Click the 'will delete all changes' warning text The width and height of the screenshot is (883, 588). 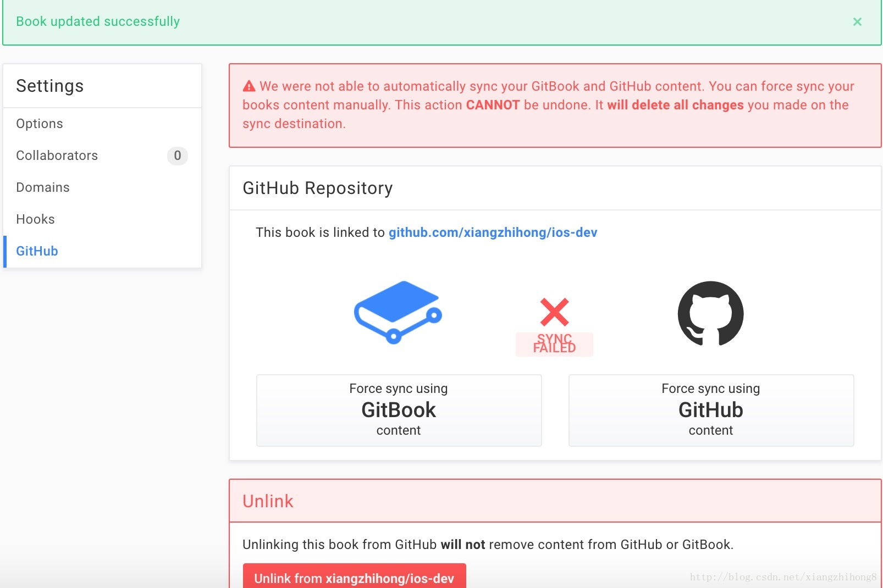[x=675, y=105]
